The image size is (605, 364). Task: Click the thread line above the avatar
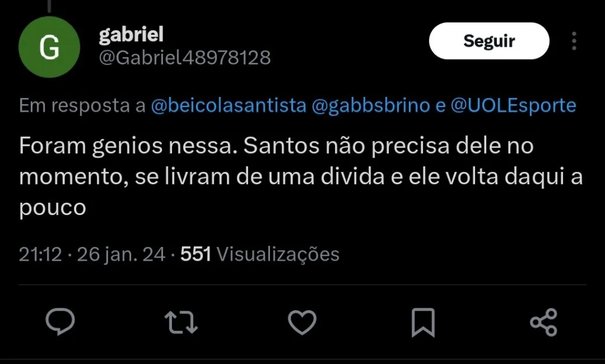click(49, 5)
